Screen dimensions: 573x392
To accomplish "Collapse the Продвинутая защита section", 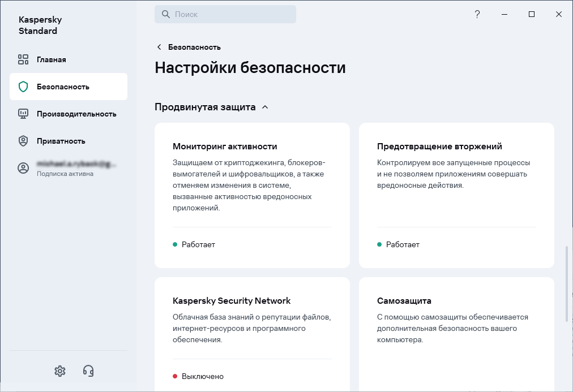I will [265, 107].
